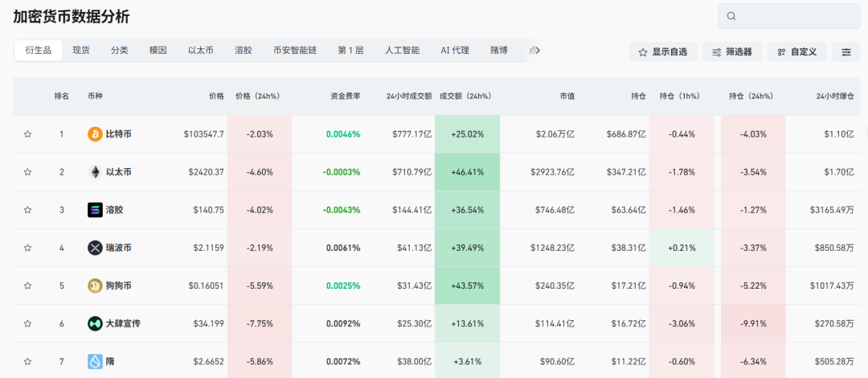The height and width of the screenshot is (378, 868).
Task: Toggle favorite star for 狗狗币
Action: pos(27,286)
